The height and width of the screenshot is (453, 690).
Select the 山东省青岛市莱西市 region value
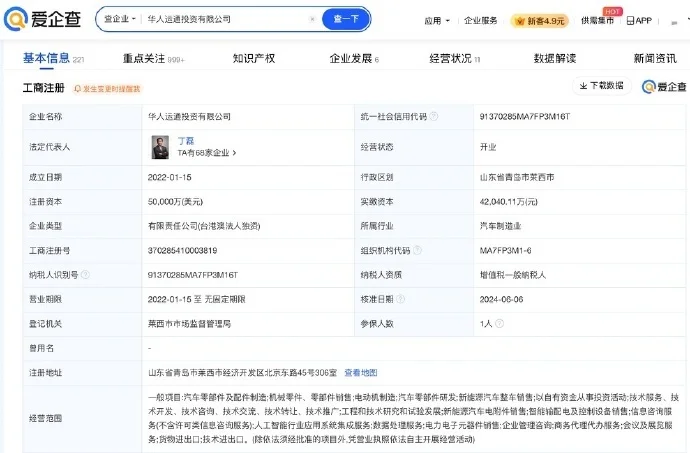click(x=517, y=177)
